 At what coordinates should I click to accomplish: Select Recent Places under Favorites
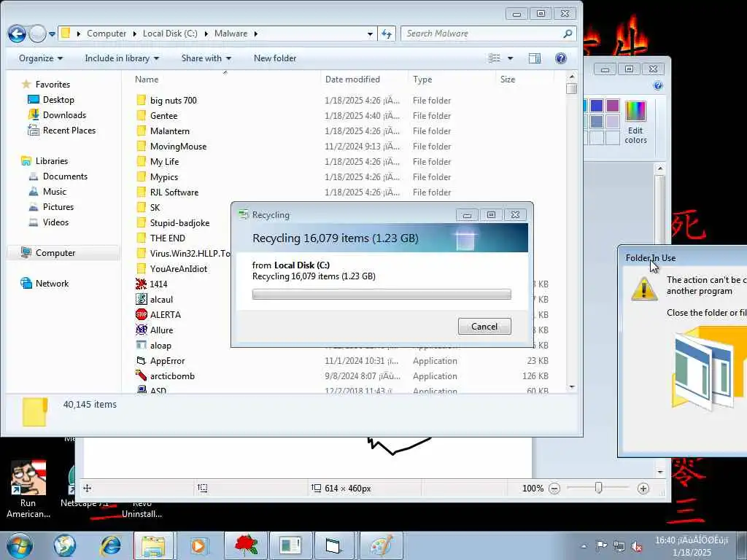(x=61, y=130)
